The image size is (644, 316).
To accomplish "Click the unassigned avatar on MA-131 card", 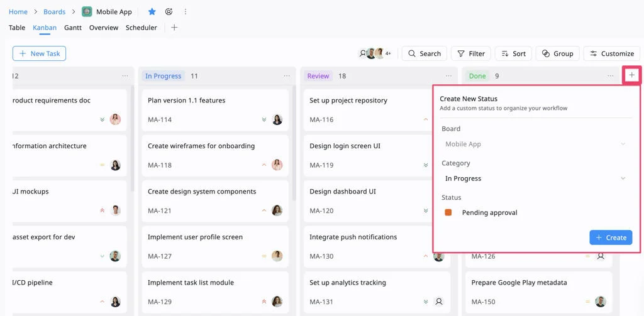I will coord(439,302).
